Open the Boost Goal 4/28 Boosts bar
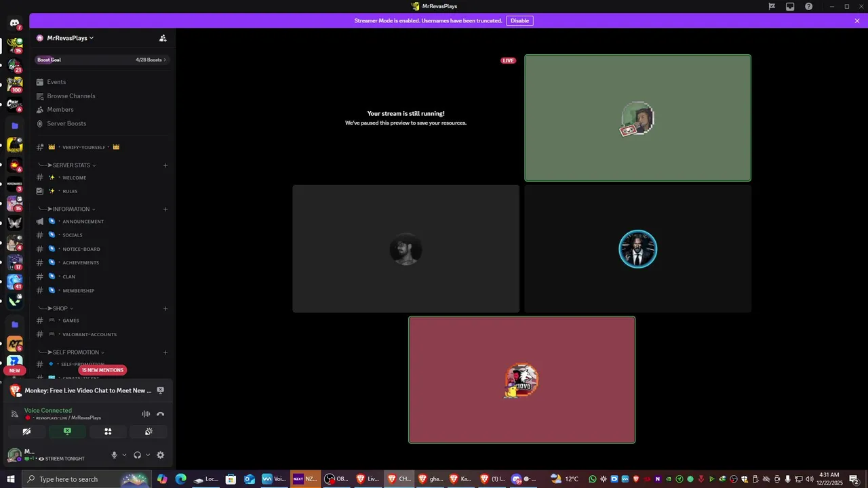Viewport: 868px width, 488px height. pyautogui.click(x=102, y=60)
